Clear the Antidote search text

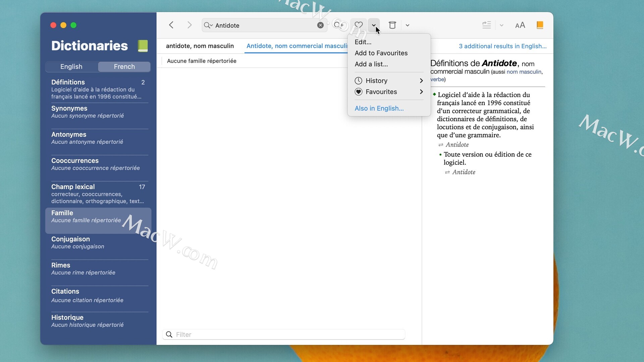pyautogui.click(x=321, y=25)
